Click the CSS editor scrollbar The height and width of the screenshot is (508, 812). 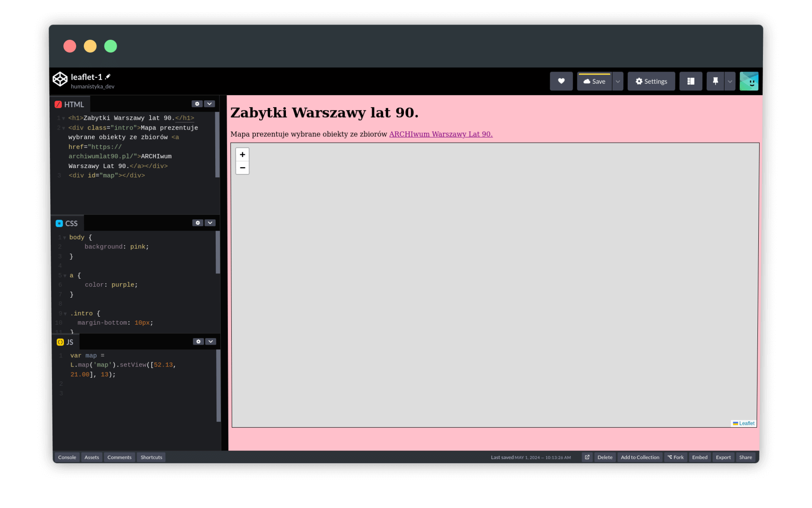click(218, 252)
